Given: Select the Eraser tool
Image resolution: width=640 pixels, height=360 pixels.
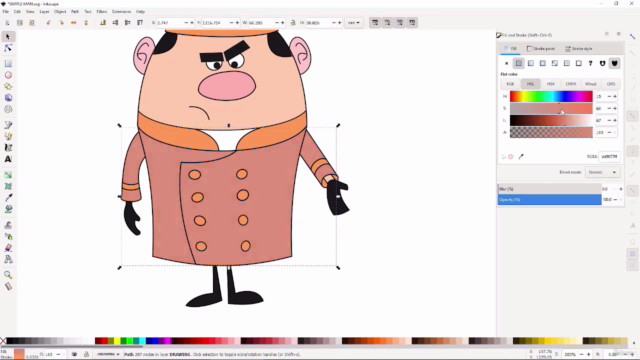Looking at the screenshot, I should pos(8,248).
